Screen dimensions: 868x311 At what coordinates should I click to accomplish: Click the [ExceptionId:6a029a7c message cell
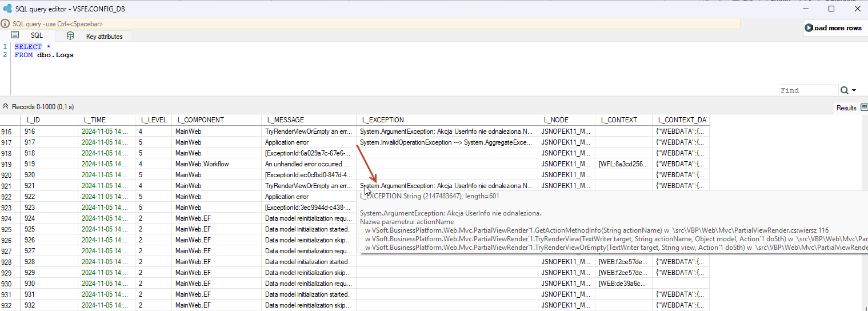click(x=309, y=153)
